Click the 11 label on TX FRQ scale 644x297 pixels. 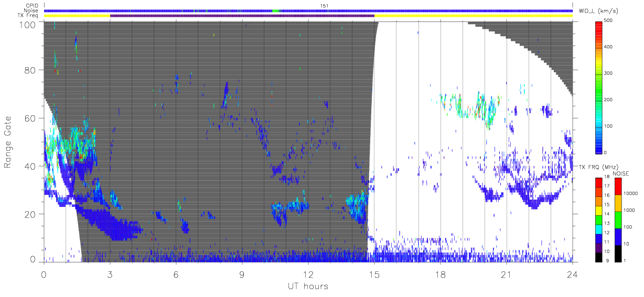pyautogui.click(x=607, y=242)
